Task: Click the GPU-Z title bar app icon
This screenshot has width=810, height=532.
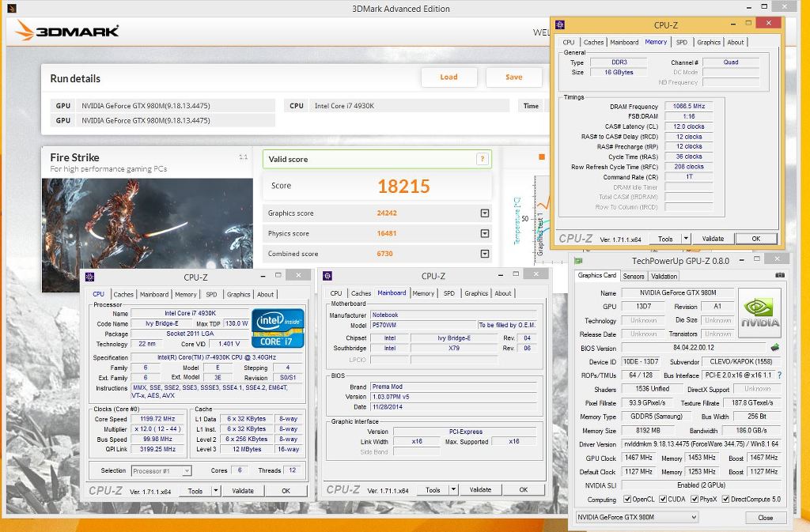Action: (x=578, y=261)
